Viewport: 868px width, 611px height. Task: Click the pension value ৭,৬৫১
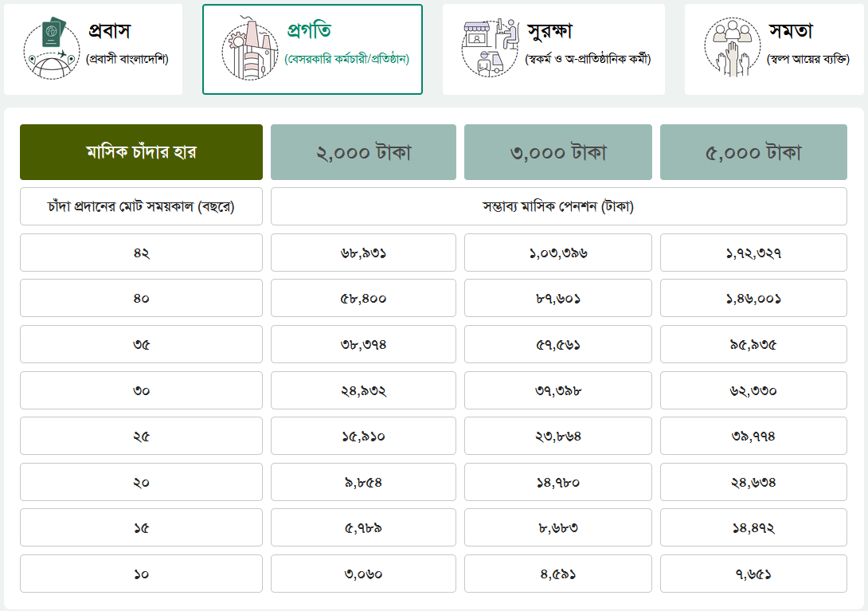pos(753,574)
